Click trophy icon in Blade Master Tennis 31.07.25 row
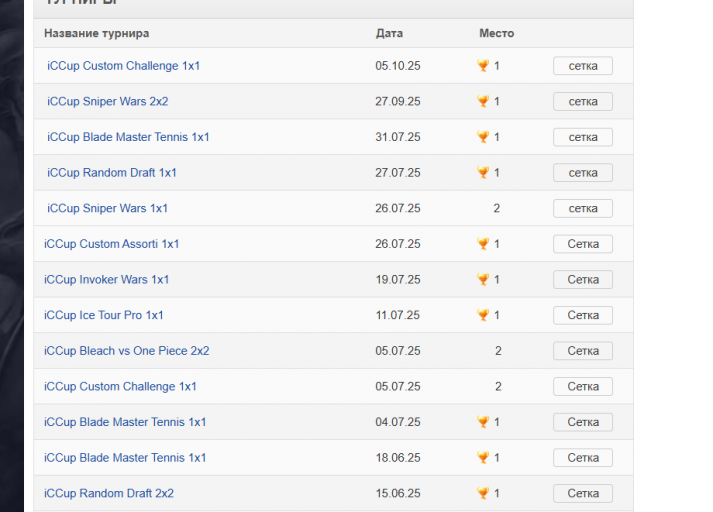Image resolution: width=713 pixels, height=512 pixels. coord(483,137)
